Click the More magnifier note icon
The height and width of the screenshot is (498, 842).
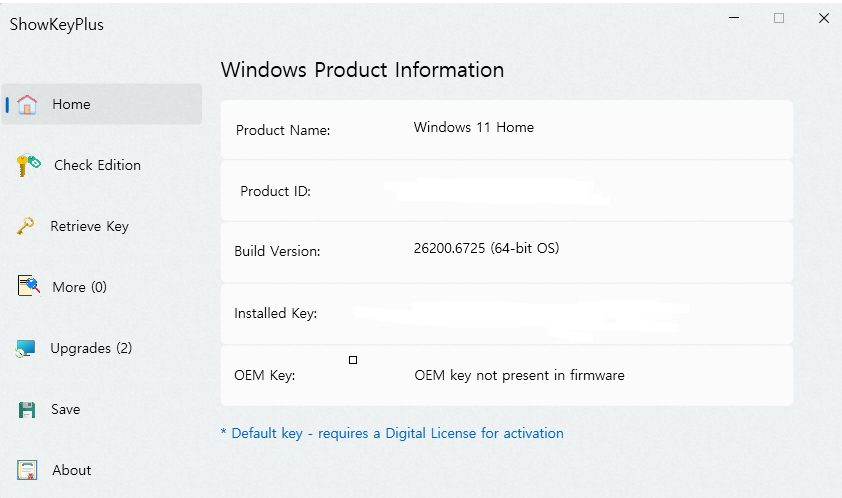click(x=29, y=286)
